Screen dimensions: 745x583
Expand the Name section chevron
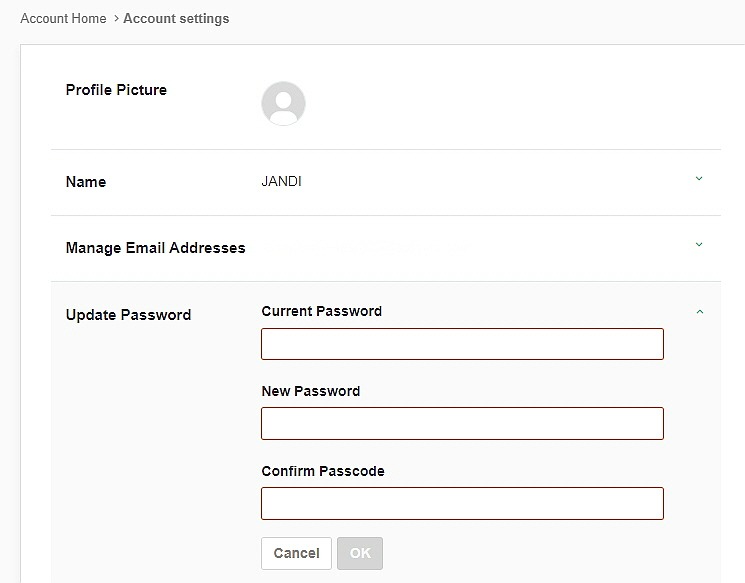tap(699, 179)
